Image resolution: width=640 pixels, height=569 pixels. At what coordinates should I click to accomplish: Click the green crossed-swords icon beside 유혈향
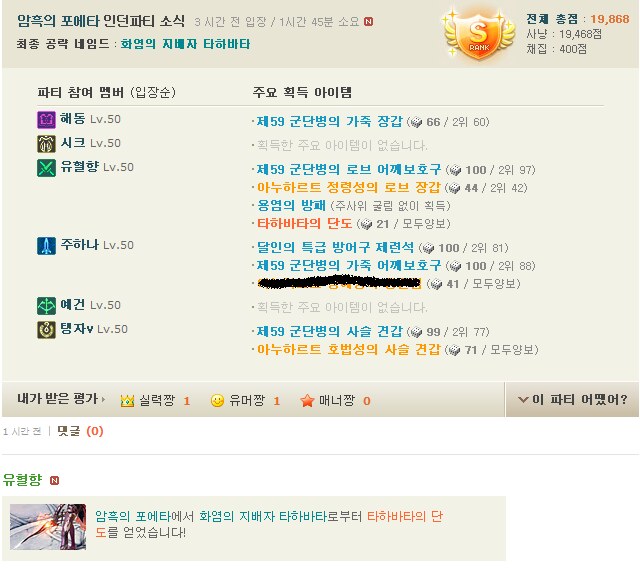[47, 168]
